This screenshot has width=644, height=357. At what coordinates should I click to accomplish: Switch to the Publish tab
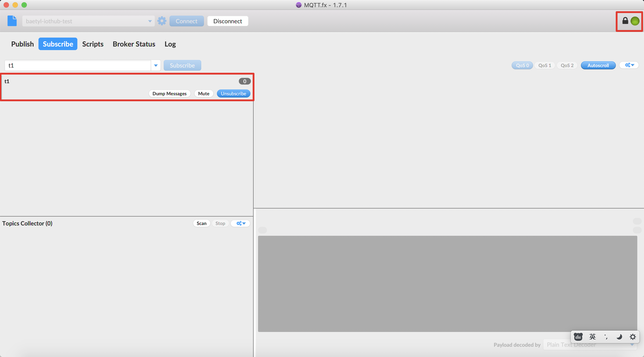coord(23,44)
